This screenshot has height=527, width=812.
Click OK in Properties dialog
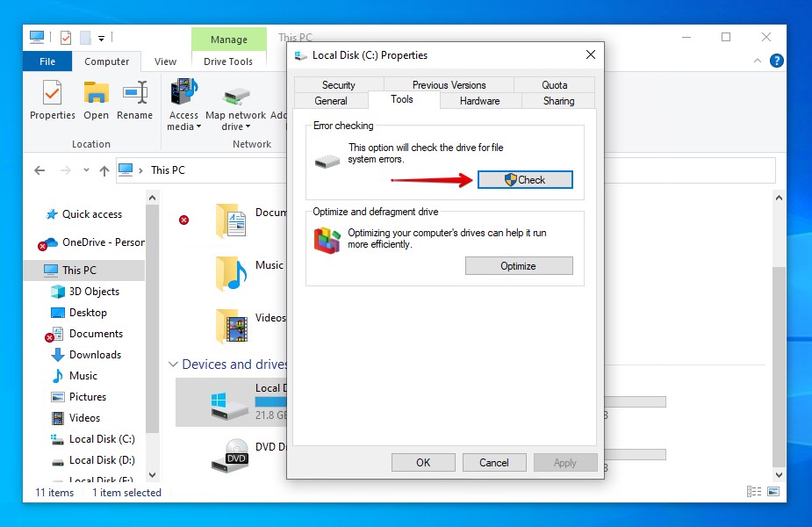click(x=423, y=463)
